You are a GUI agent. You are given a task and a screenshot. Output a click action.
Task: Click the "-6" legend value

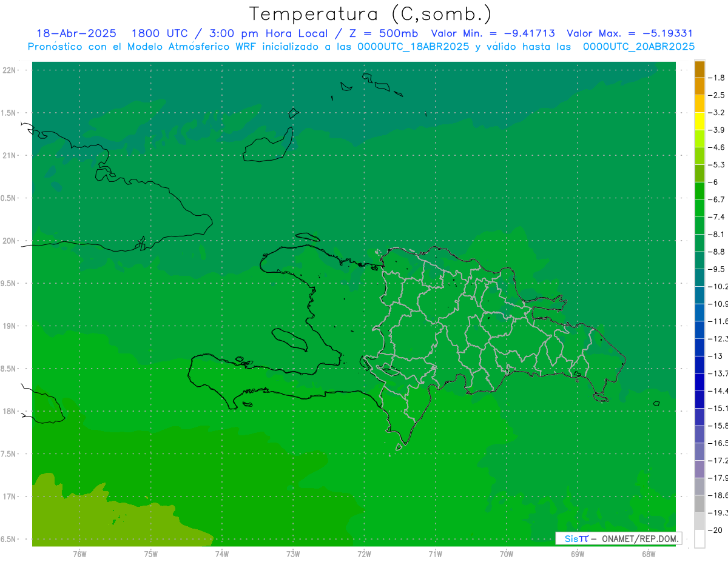pos(713,182)
